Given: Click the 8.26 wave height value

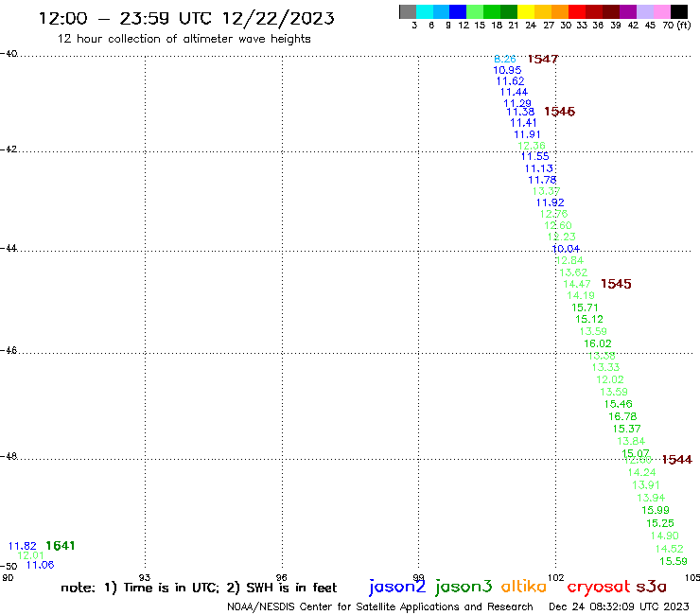Looking at the screenshot, I should click(505, 59).
